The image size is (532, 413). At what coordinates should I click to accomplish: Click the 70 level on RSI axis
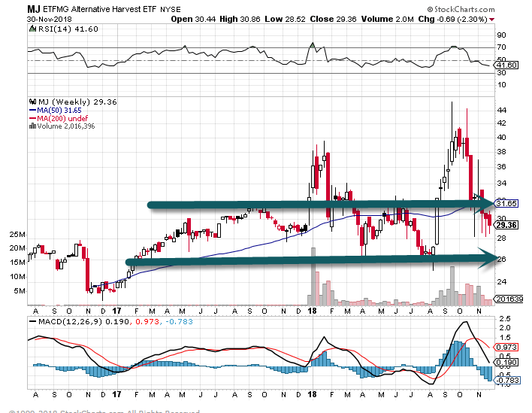[501, 47]
